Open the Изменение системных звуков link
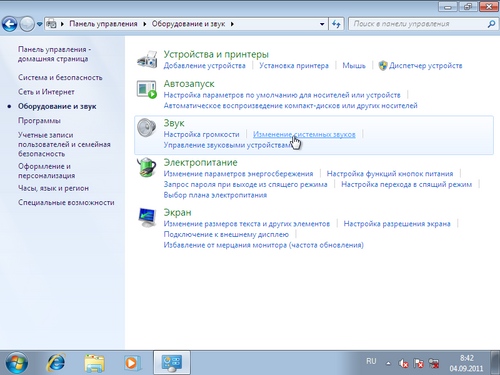The image size is (500, 375). [304, 134]
